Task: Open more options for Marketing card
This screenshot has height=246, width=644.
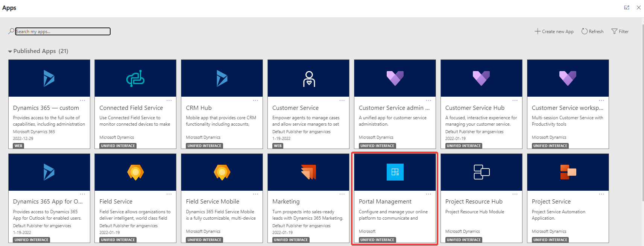Action: click(342, 194)
